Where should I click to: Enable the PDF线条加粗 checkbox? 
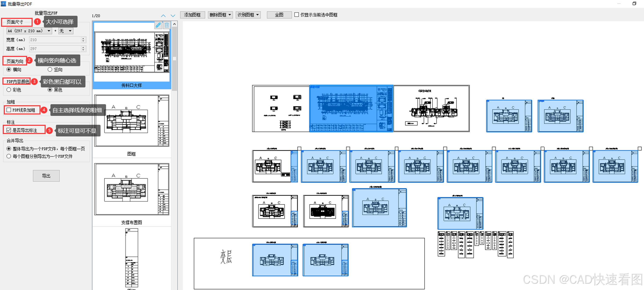[x=9, y=110]
